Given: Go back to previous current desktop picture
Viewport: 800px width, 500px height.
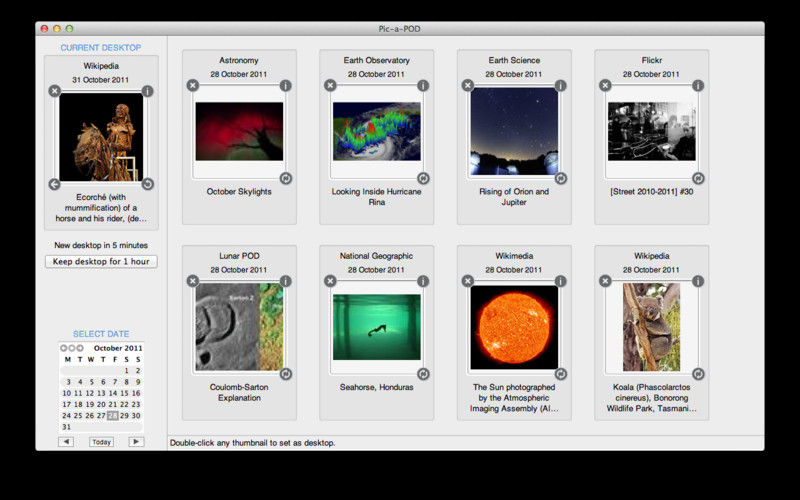Looking at the screenshot, I should [55, 184].
